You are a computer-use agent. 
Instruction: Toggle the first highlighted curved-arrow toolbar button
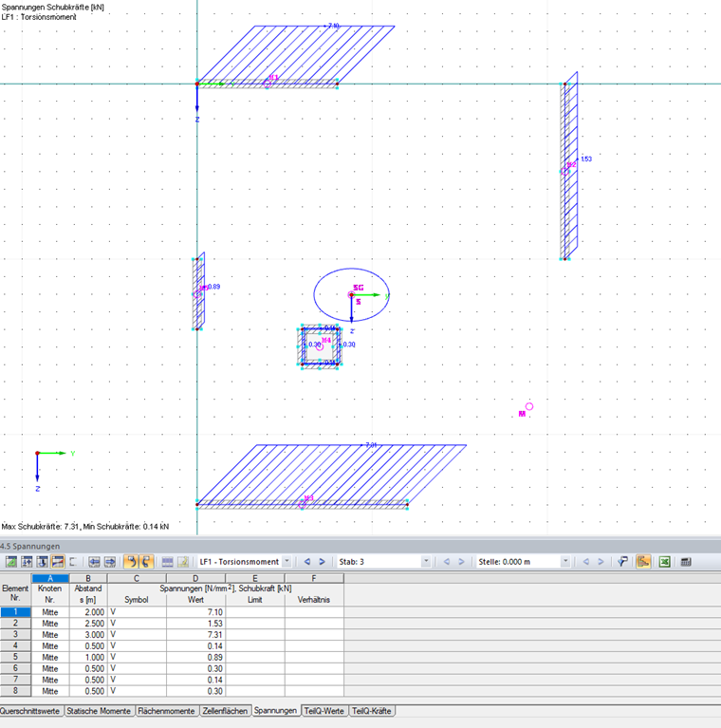pos(131,562)
